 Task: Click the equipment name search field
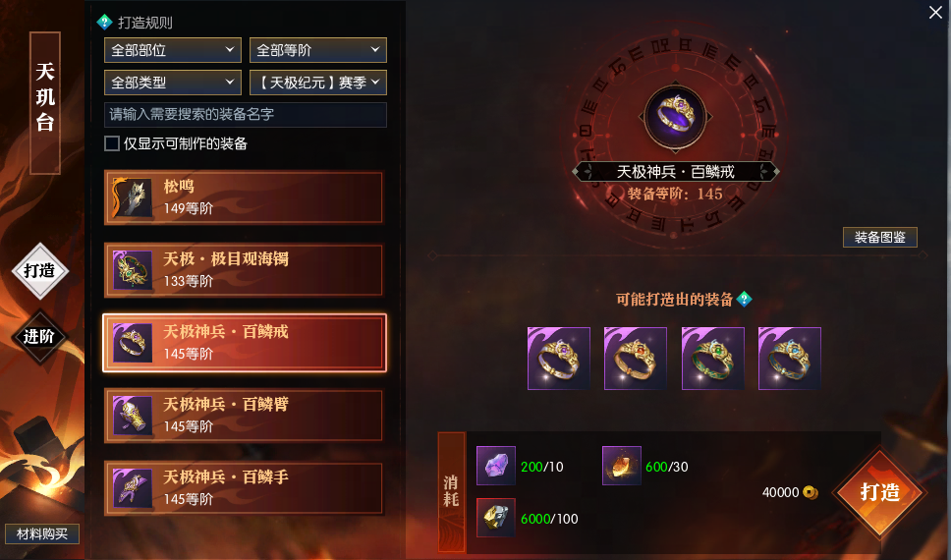[x=246, y=115]
